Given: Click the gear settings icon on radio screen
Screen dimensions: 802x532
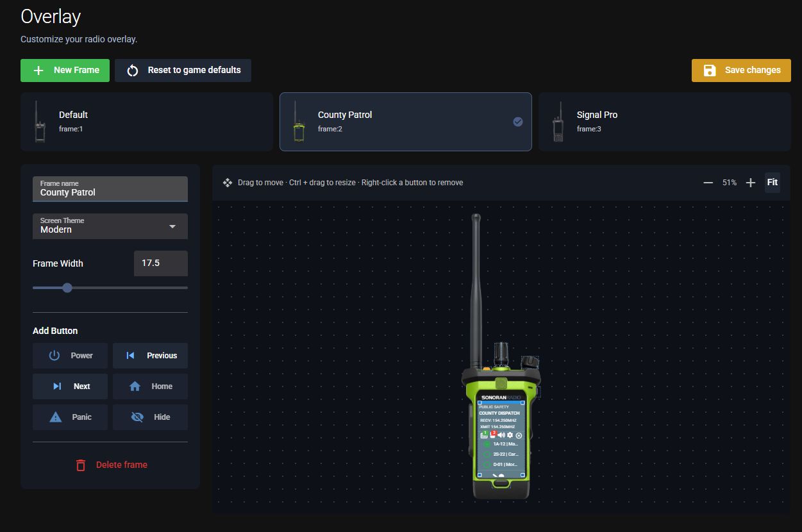Looking at the screenshot, I should point(510,435).
